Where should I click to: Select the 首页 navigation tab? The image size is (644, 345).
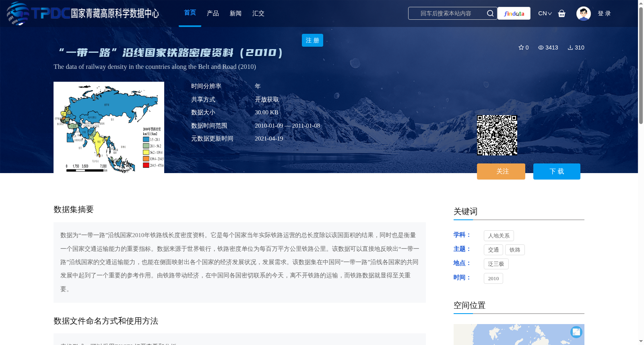(190, 13)
